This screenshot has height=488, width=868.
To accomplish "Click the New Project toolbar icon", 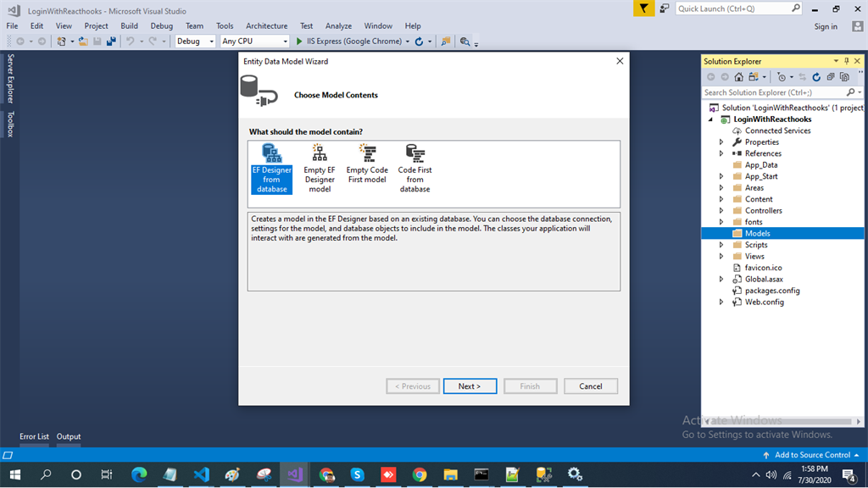I will [61, 42].
